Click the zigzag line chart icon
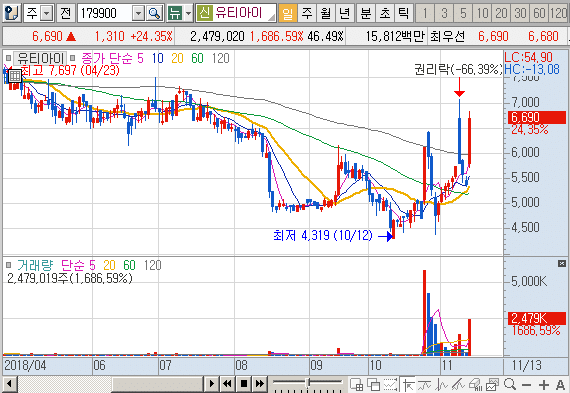570x393 pixels. 441,385
